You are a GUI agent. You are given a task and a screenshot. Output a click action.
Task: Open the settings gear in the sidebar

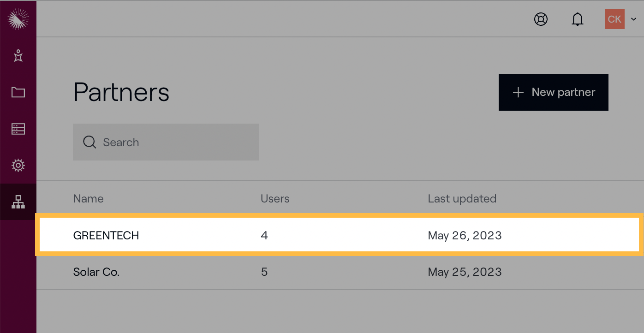click(18, 165)
